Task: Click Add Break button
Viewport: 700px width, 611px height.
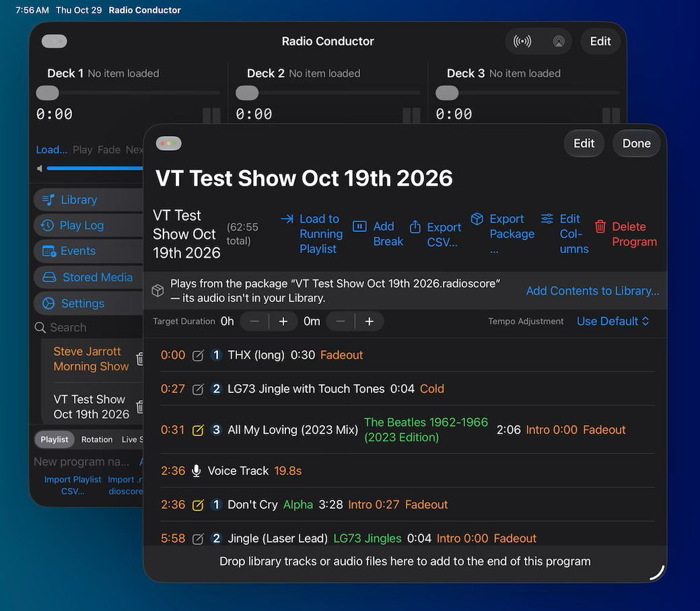Action: (378, 234)
